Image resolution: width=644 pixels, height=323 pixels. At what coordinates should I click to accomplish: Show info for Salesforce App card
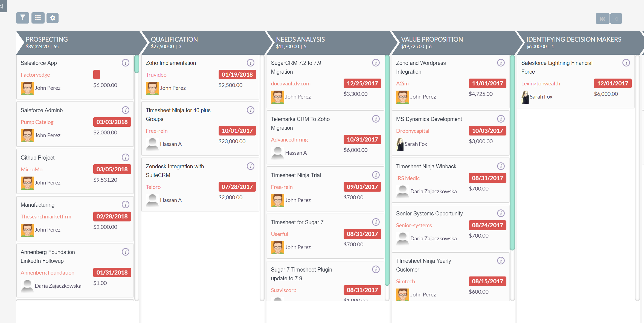point(126,63)
